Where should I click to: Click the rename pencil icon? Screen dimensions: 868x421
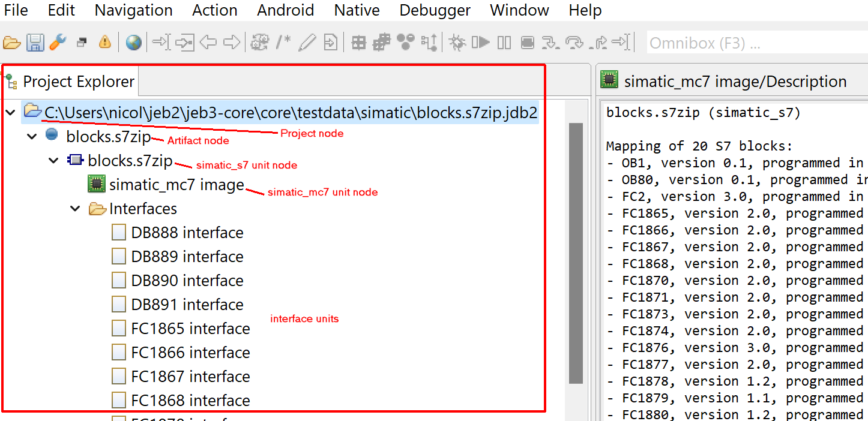coord(307,43)
